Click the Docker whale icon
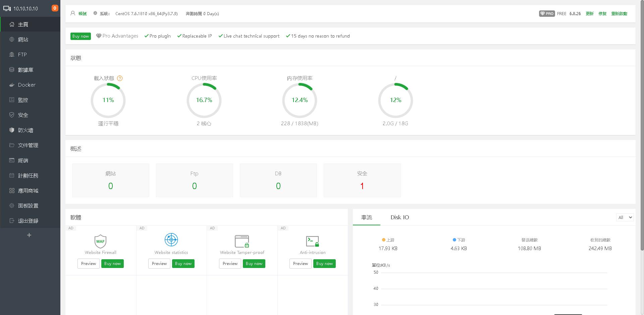 click(12, 85)
